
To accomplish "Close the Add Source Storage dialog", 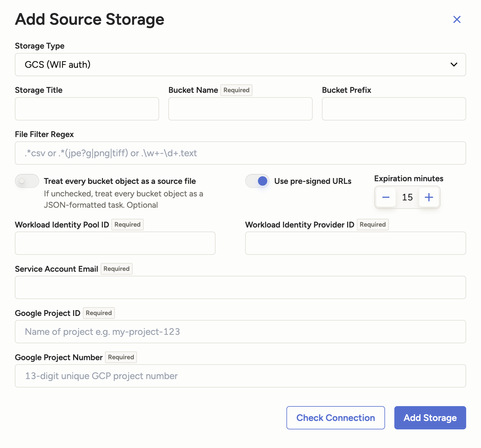I will 457,19.
